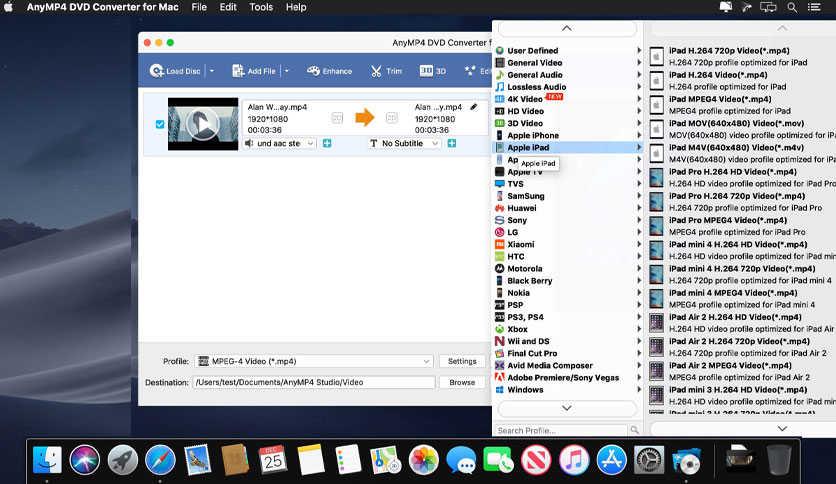Open the Tools menu in menu bar
The height and width of the screenshot is (484, 836).
pyautogui.click(x=261, y=7)
